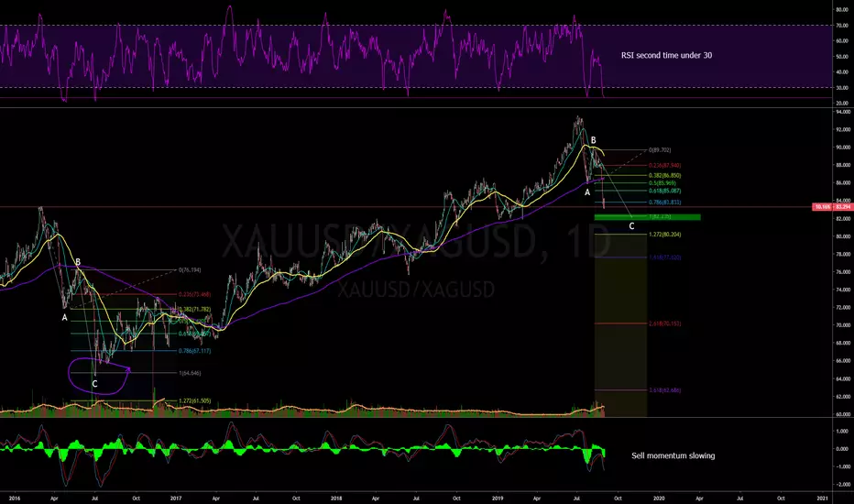Image resolution: width=854 pixels, height=504 pixels.
Task: Click 50.00 on the RSI scale
Action: [842, 57]
